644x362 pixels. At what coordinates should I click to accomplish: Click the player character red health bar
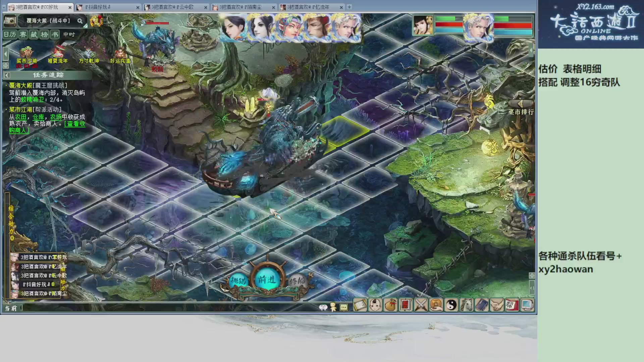(x=449, y=24)
